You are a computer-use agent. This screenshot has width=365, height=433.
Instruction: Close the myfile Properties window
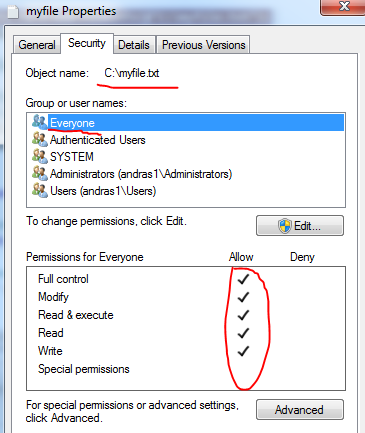[x=343, y=7]
